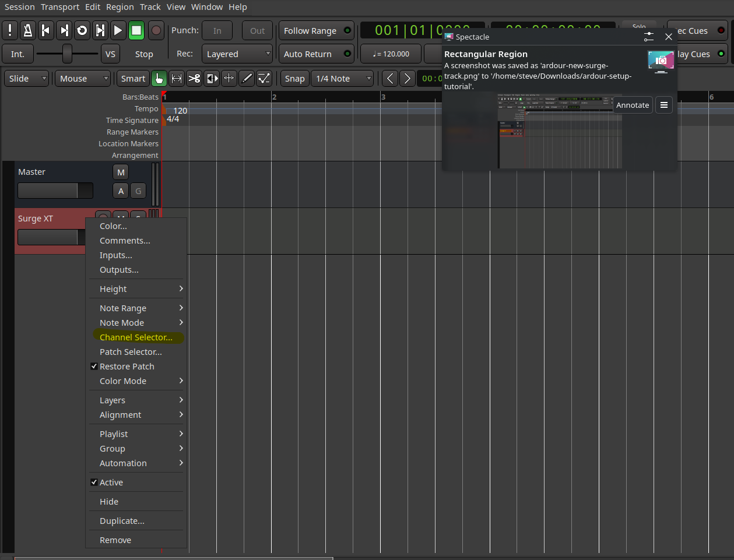Choose Channel Selector... from the context menu
Image resolution: width=734 pixels, height=560 pixels.
pyautogui.click(x=136, y=337)
